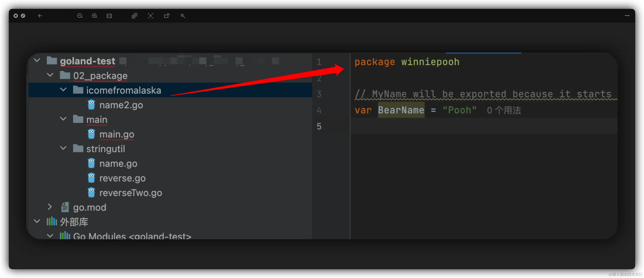Click the 1:1 actual size icon
The width and height of the screenshot is (644, 278).
109,16
